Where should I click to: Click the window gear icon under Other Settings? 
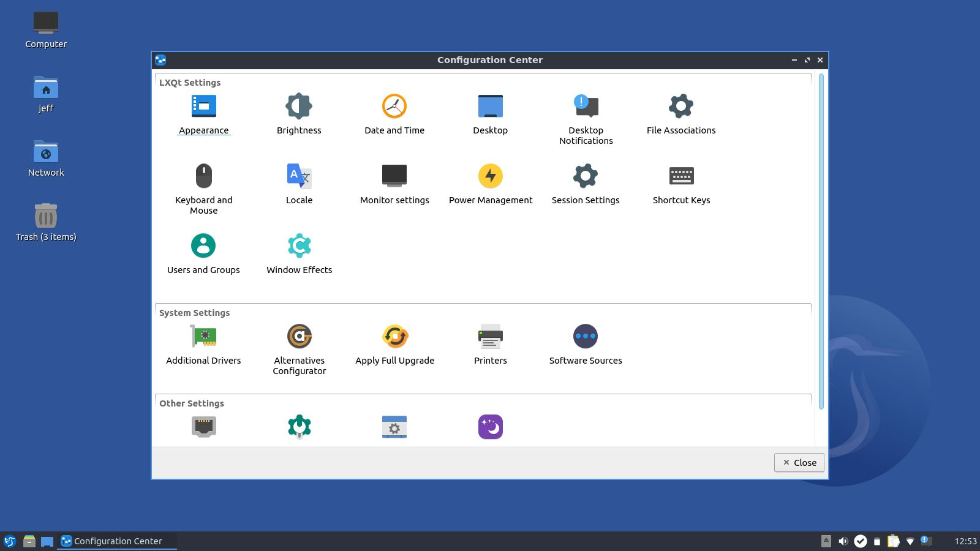394,427
